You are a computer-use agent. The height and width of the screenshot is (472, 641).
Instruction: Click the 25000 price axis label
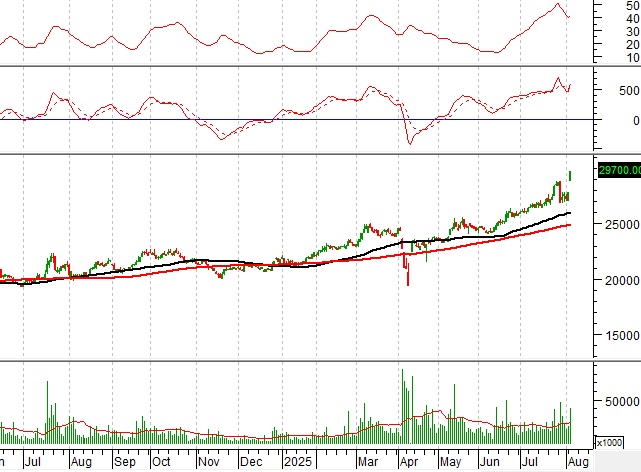coord(619,225)
